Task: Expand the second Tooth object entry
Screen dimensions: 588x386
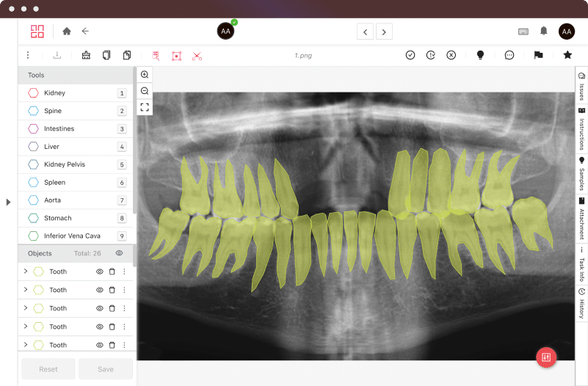Action: tap(26, 290)
